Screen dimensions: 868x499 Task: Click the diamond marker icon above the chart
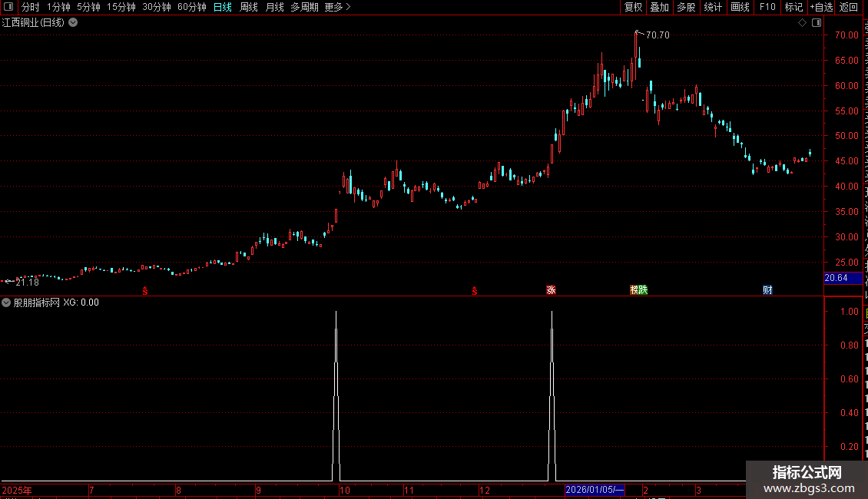tap(802, 23)
